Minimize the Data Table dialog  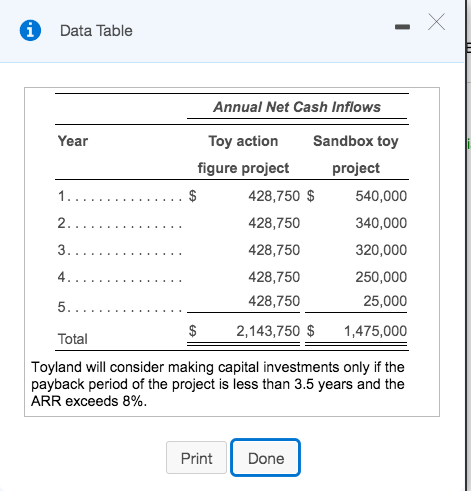click(x=402, y=27)
